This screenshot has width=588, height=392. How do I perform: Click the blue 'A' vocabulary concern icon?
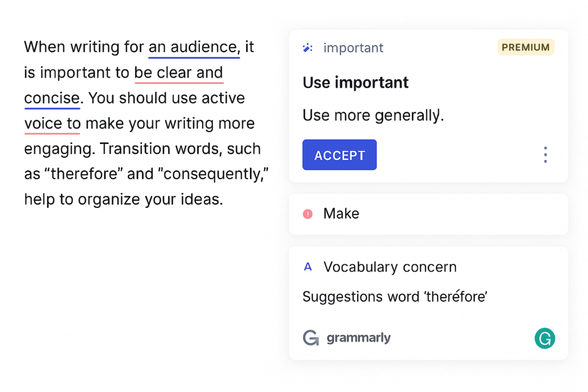[308, 267]
